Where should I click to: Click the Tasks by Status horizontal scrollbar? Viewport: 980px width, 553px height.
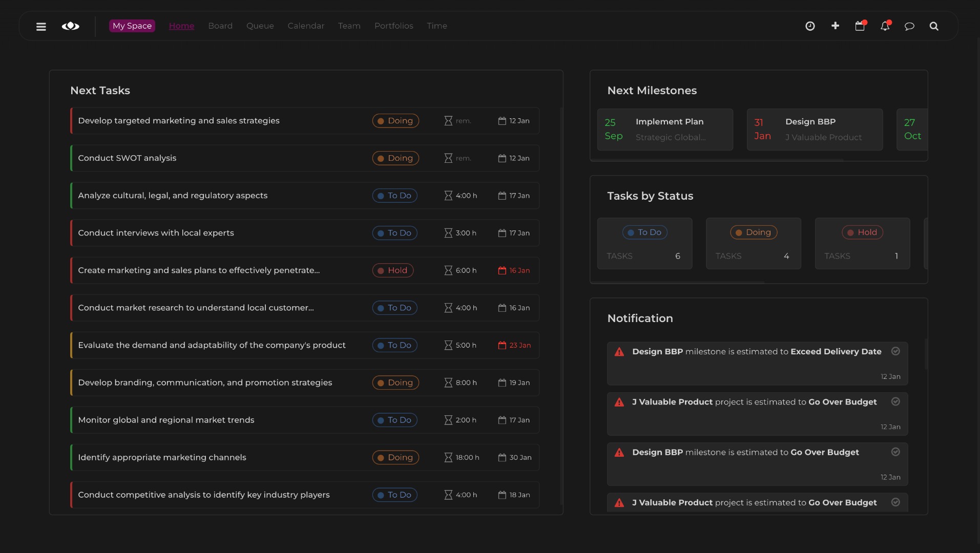677,282
